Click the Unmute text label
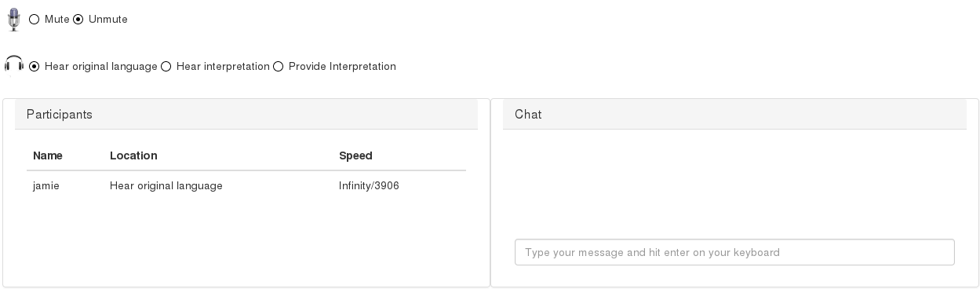 (108, 20)
